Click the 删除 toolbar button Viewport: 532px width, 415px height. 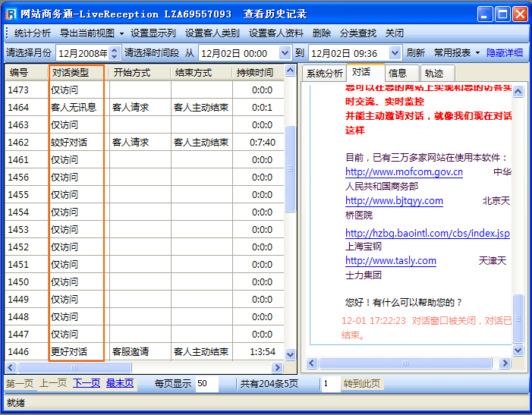pyautogui.click(x=321, y=33)
